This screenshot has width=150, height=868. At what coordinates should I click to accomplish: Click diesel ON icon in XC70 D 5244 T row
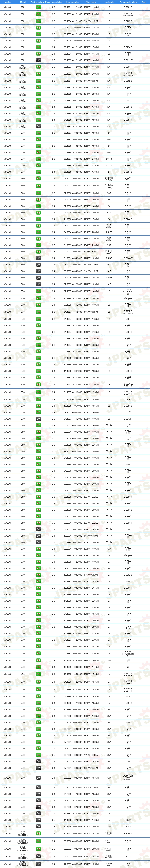pyautogui.click(x=39, y=857)
